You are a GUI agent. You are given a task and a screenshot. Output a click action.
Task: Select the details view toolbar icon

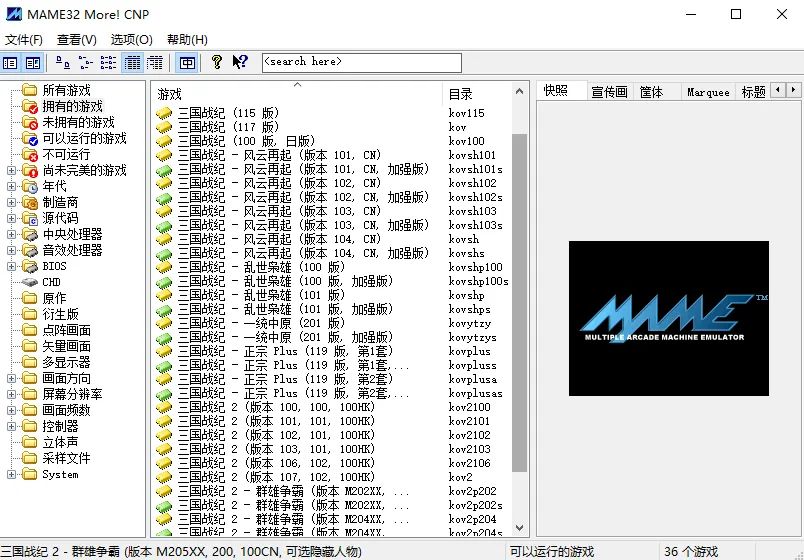point(132,62)
